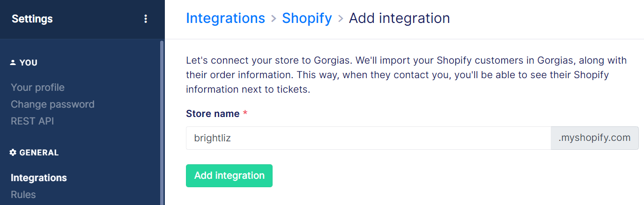Go back to Shopify breadcrumb link
This screenshot has height=205, width=644.
pyautogui.click(x=307, y=18)
